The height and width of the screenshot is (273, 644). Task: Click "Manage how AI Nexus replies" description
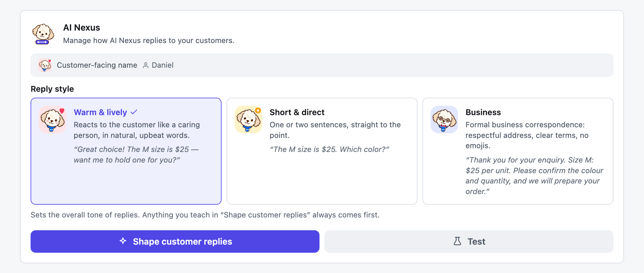149,41
